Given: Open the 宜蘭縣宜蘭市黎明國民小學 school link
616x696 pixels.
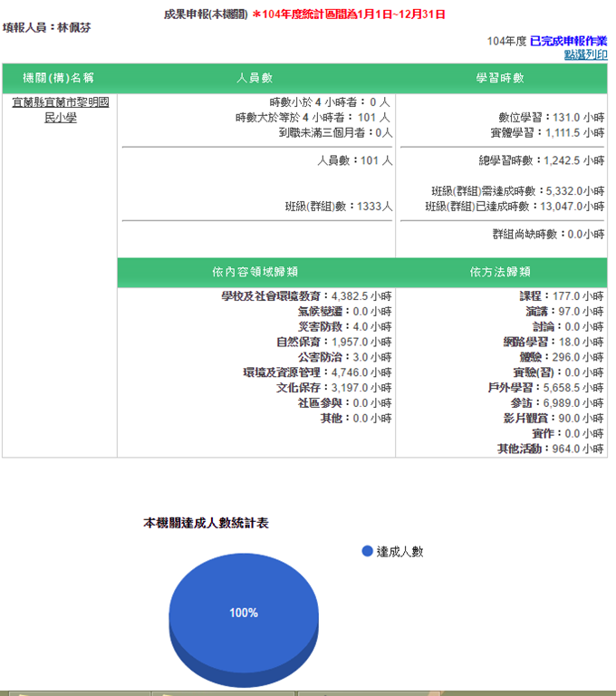Looking at the screenshot, I should point(61,110).
